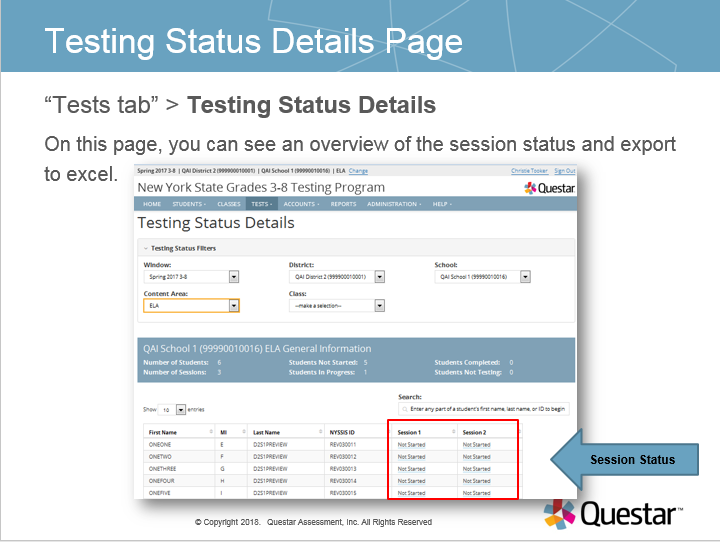Open the Class dropdown make a selection
The height and width of the screenshot is (542, 720).
337,306
